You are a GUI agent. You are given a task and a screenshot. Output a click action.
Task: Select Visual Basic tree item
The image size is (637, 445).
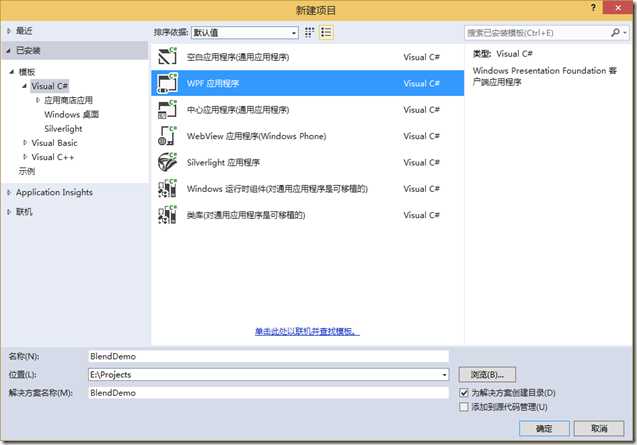tap(54, 143)
